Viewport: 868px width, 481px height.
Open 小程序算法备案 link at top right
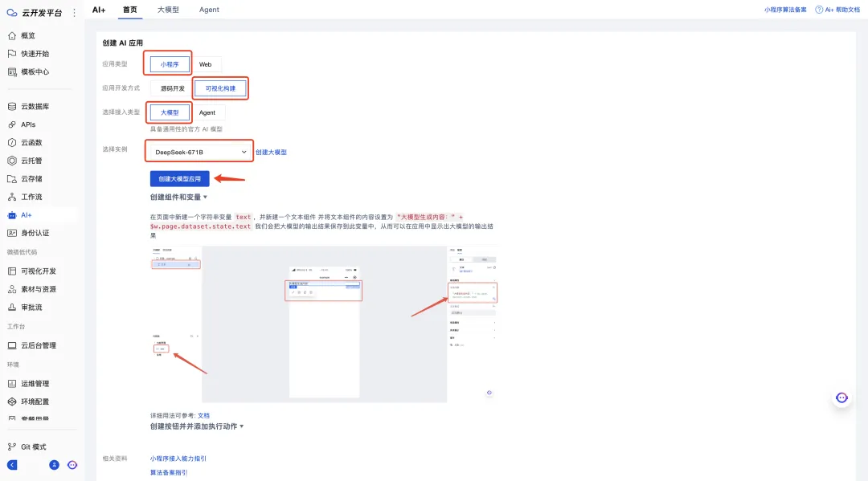(x=785, y=10)
